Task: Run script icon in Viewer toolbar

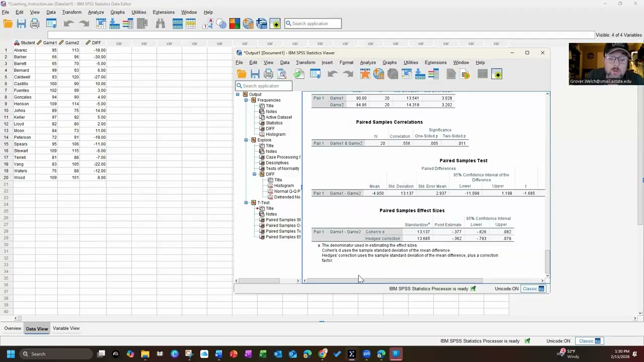Action: [x=465, y=74]
